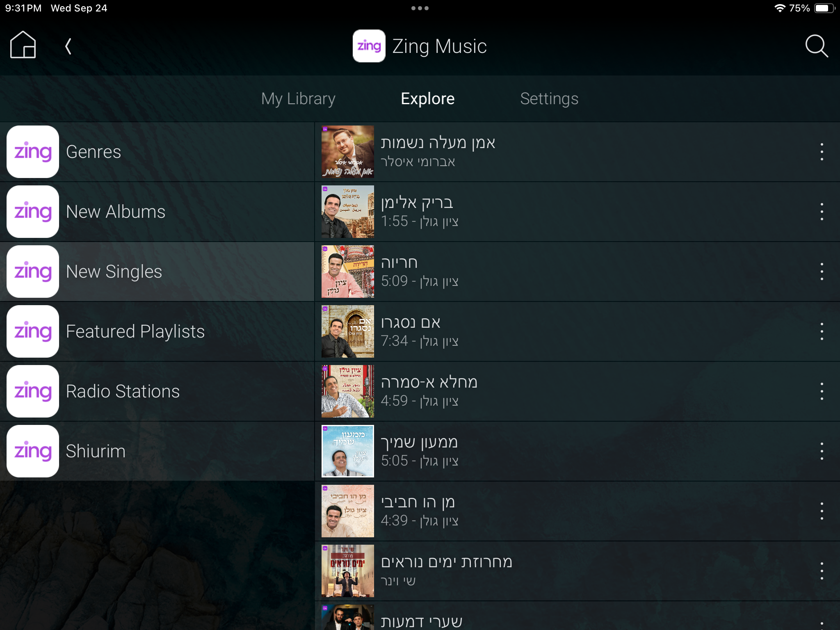Open more menu for ממעון שמיך

(822, 451)
